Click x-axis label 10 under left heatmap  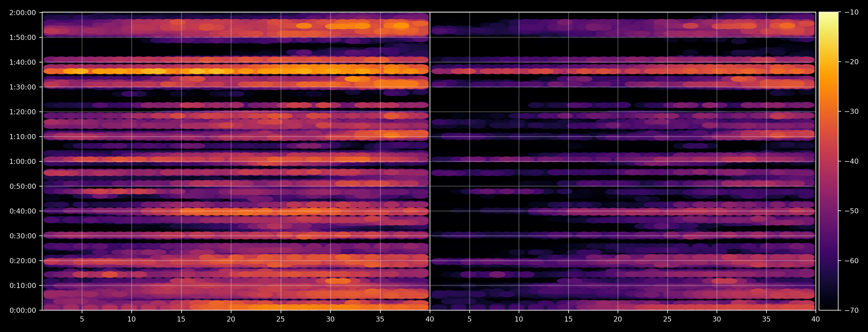[x=131, y=319]
